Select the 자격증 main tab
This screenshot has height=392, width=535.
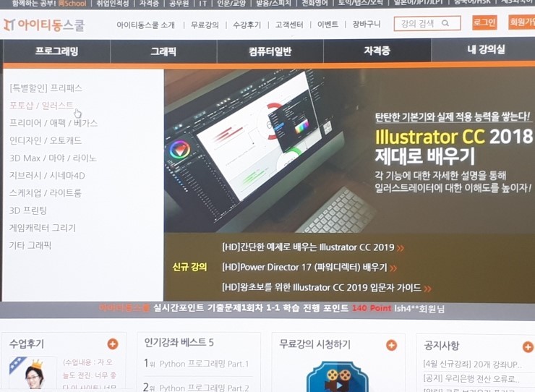tap(377, 51)
